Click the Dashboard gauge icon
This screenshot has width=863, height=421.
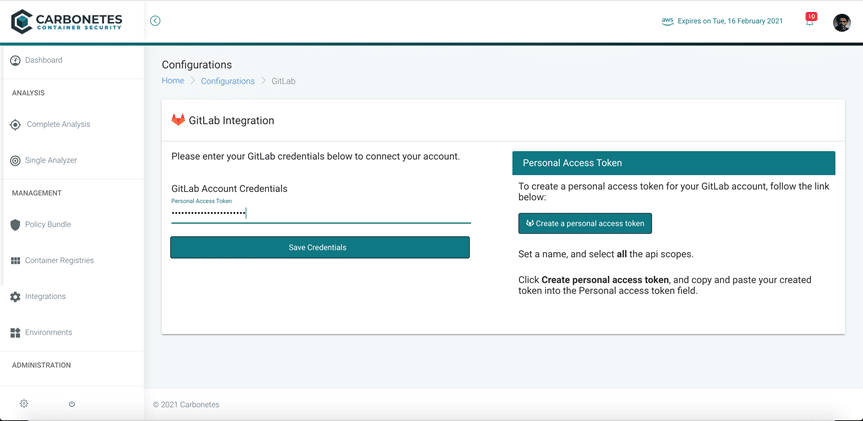point(15,60)
